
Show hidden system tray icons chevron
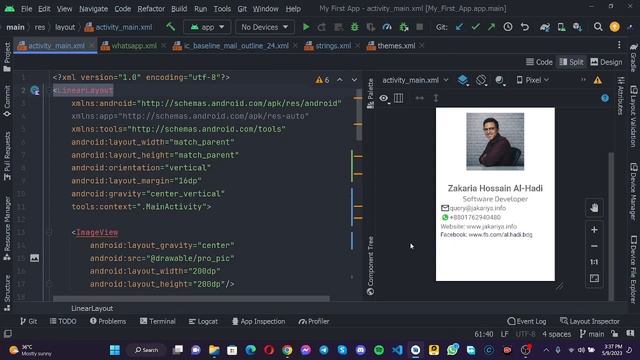coord(546,350)
